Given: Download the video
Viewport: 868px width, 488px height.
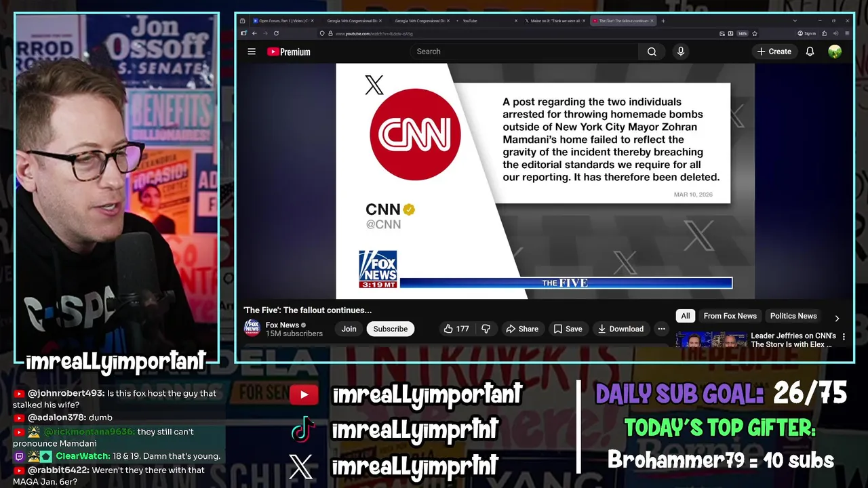Looking at the screenshot, I should pos(620,329).
